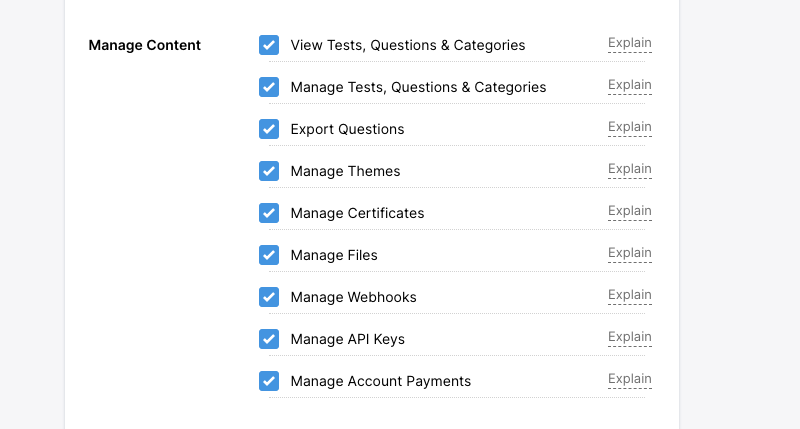
Task: Click the Manage Account Payments label text
Action: 380,381
